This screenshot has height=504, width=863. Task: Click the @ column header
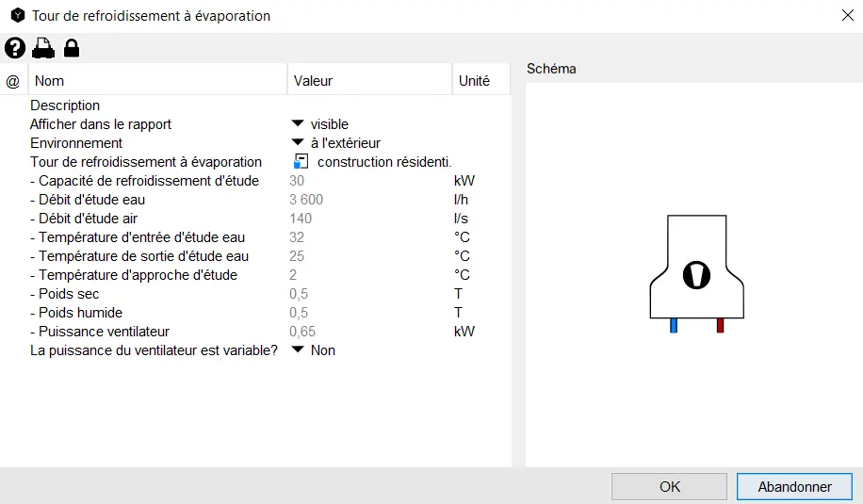[13, 81]
